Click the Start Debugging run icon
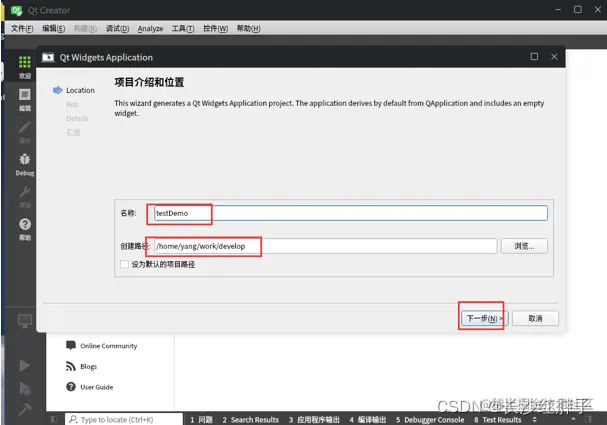This screenshot has width=607, height=425. (x=25, y=387)
